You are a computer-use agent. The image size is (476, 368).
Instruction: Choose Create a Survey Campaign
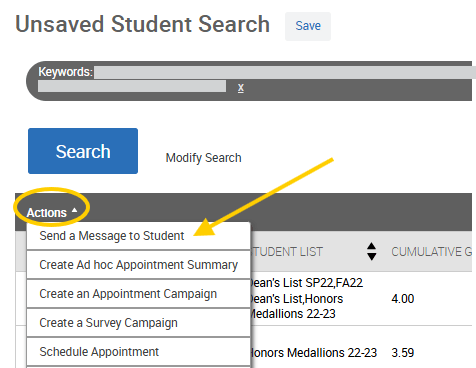click(138, 323)
